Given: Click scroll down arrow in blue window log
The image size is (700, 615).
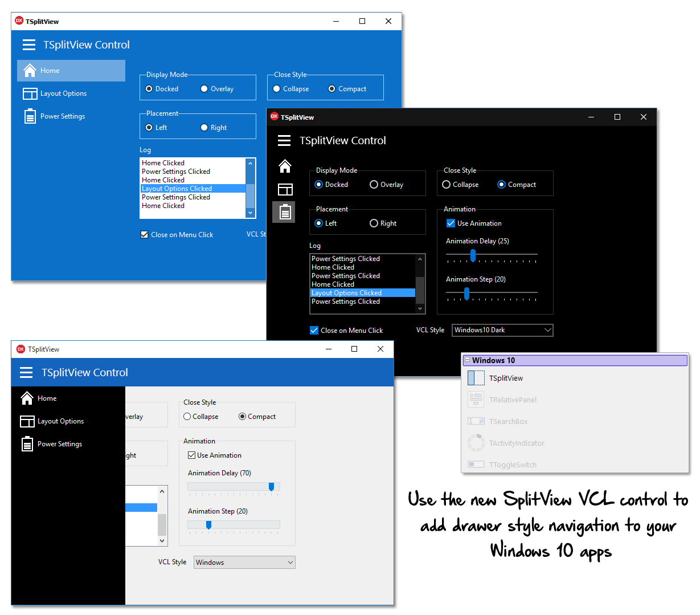Looking at the screenshot, I should pyautogui.click(x=250, y=213).
